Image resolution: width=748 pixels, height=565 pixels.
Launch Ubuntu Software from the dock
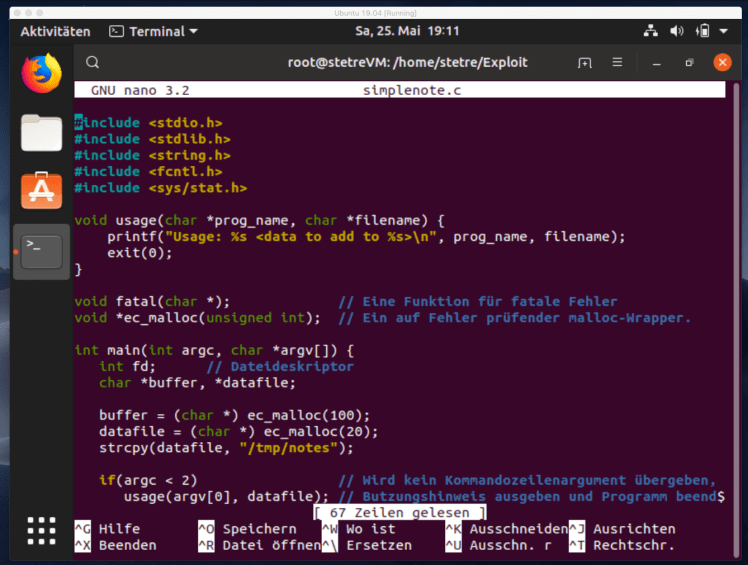tap(41, 190)
